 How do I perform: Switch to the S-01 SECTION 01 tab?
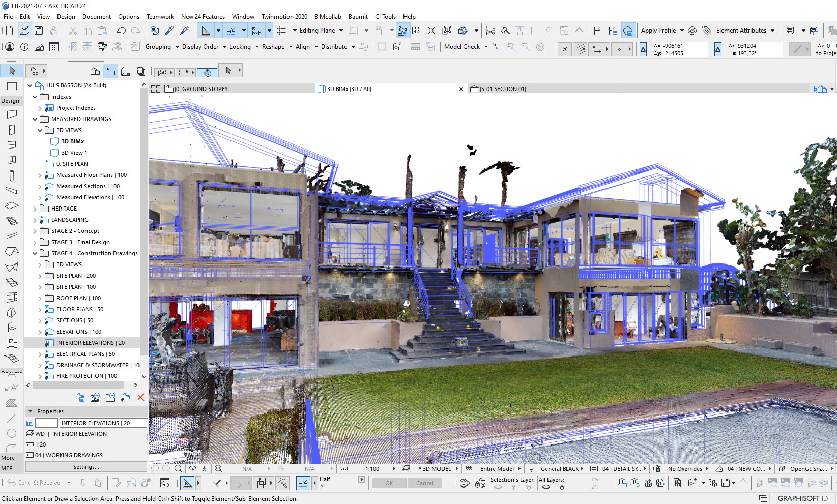pos(502,89)
